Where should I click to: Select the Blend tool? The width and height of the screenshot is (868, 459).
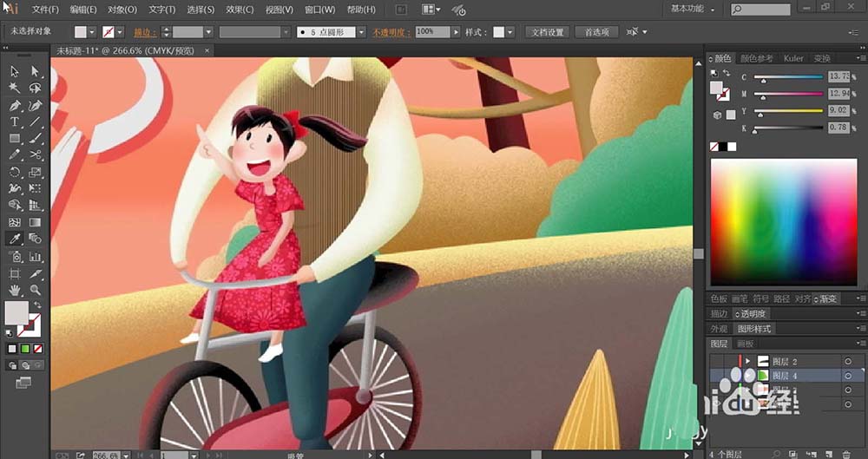(x=36, y=239)
